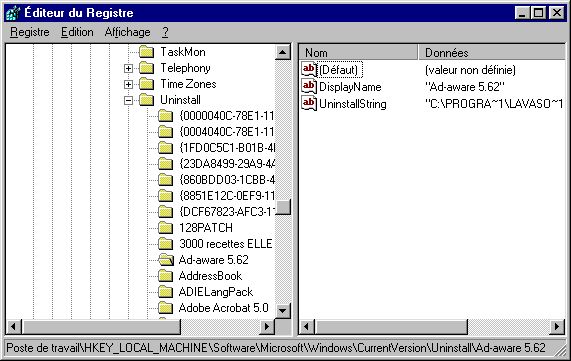The height and width of the screenshot is (361, 571).
Task: Click the string icon beside DisplayName
Action: point(309,86)
